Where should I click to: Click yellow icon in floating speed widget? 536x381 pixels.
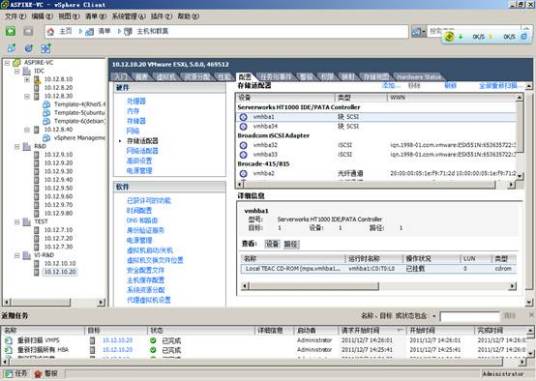(449, 36)
